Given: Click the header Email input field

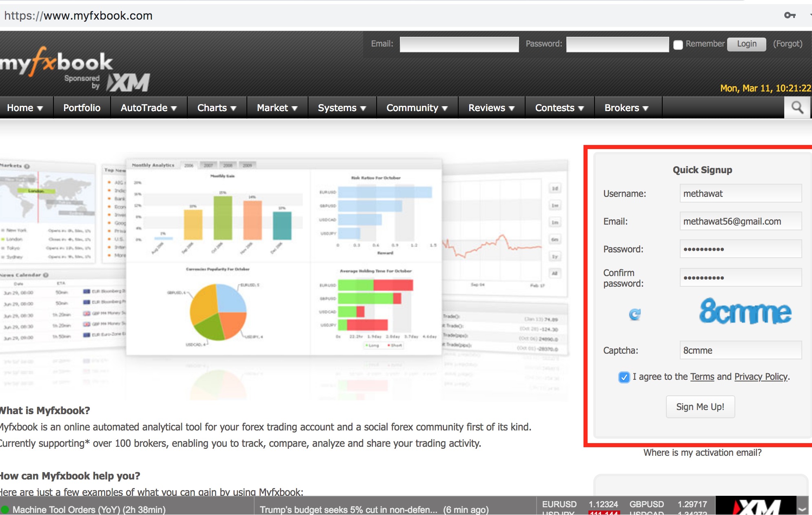Looking at the screenshot, I should [459, 44].
